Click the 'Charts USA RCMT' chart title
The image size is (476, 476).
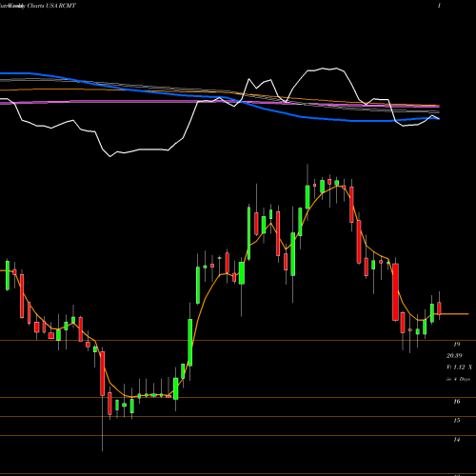tap(50, 6)
